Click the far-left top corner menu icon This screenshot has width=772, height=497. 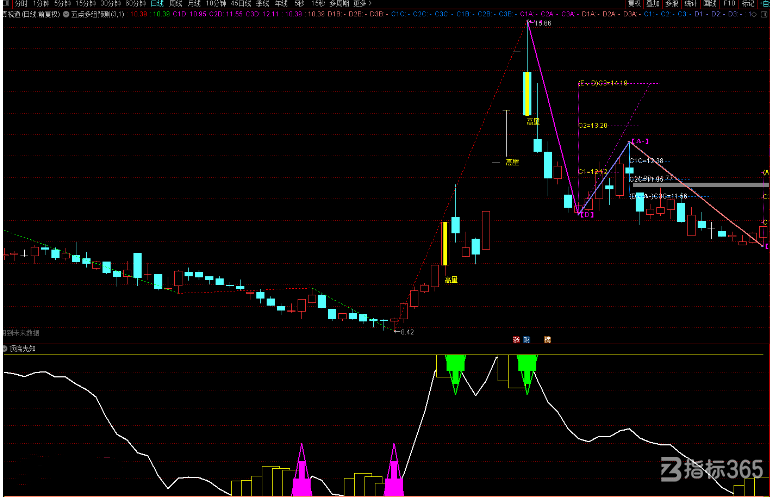tap(6, 3)
